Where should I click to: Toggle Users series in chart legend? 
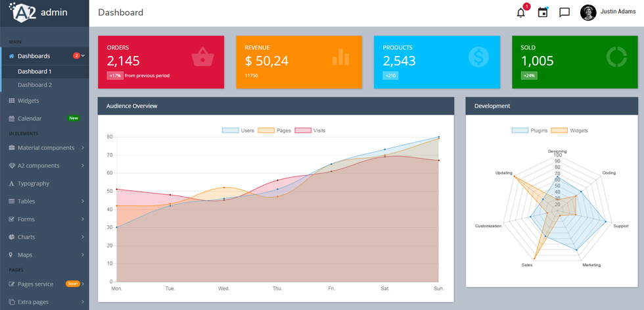[x=238, y=130]
